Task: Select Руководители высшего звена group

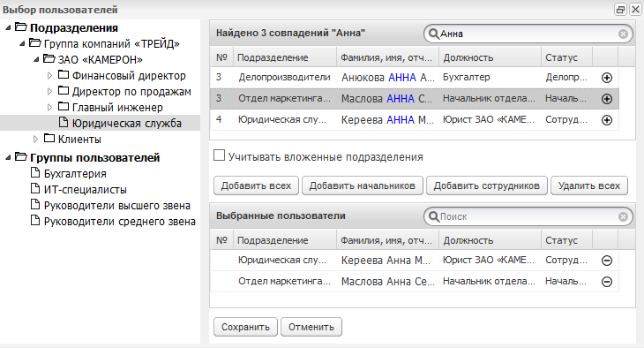Action: [x=117, y=205]
